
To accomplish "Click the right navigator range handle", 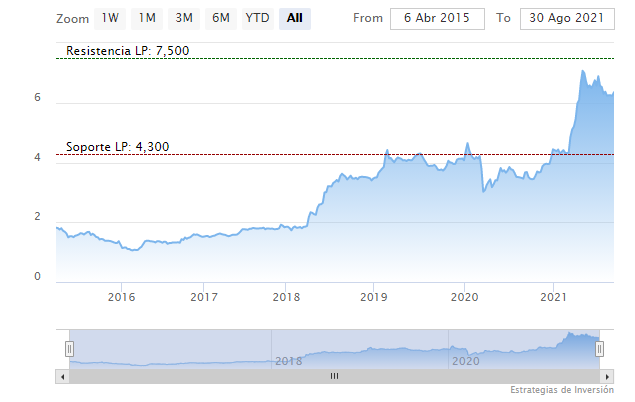I will 599,348.
